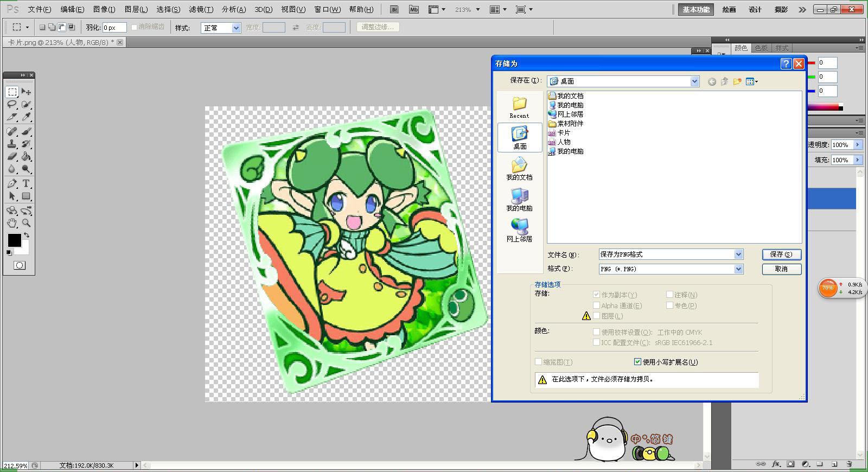Pick the Lasso tool
Viewport: 868px width, 472px height.
coord(12,104)
